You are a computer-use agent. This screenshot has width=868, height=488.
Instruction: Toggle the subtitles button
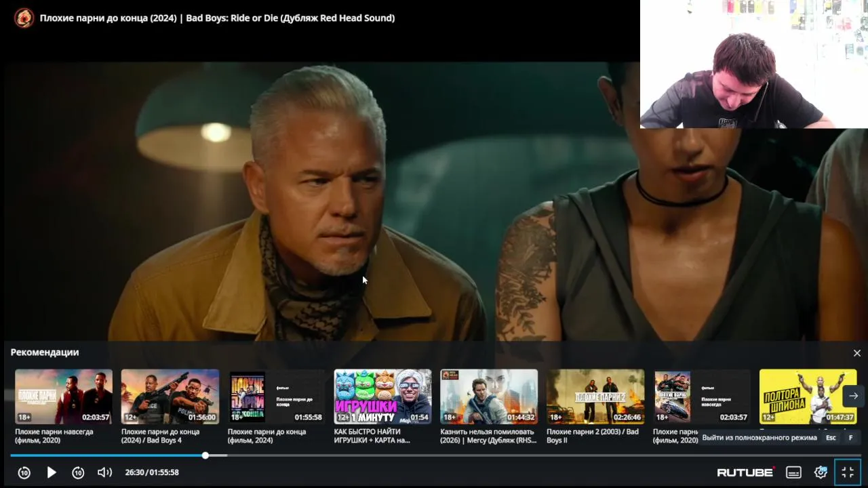click(x=793, y=472)
